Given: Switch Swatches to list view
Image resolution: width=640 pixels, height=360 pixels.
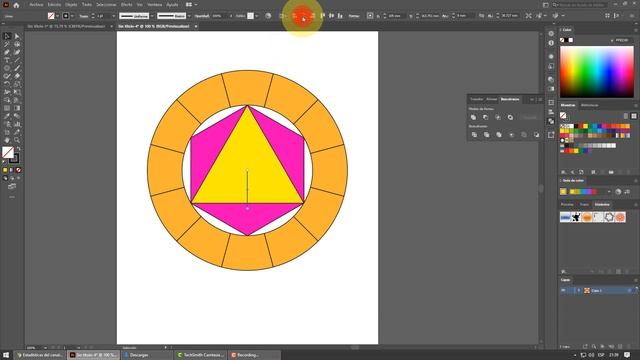Looking at the screenshot, I should tap(626, 116).
